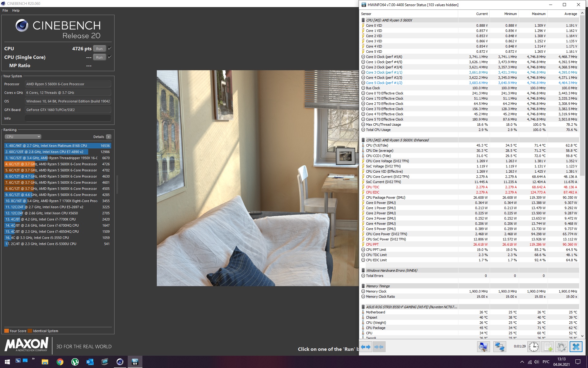Open the CPU ranking type dropdown
This screenshot has height=368, width=588.
point(23,137)
